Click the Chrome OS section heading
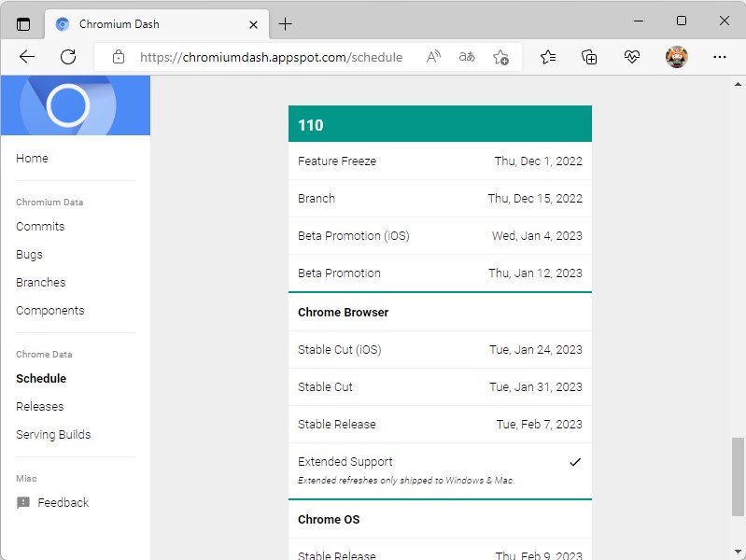 pyautogui.click(x=329, y=519)
